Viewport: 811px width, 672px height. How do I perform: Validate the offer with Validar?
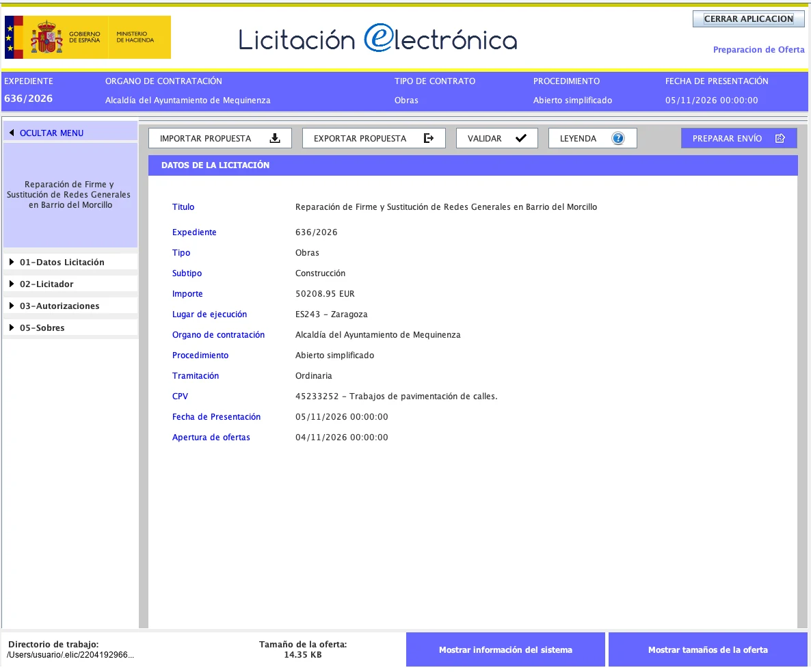(x=497, y=138)
